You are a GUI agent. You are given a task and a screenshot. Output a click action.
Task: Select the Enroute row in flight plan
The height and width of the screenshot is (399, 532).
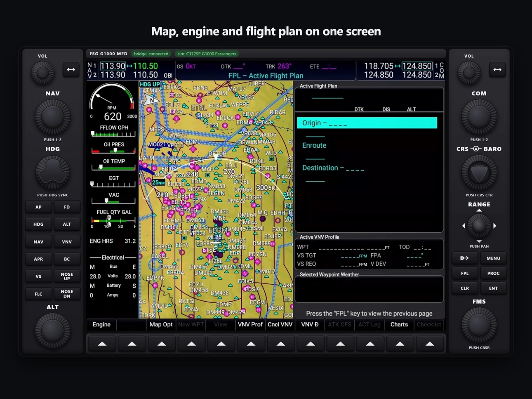pos(314,145)
